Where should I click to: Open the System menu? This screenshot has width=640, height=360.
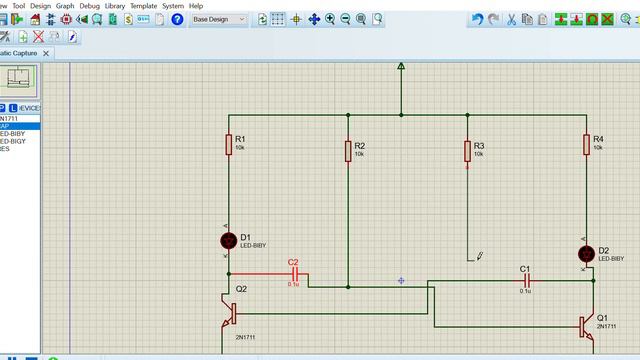(173, 6)
